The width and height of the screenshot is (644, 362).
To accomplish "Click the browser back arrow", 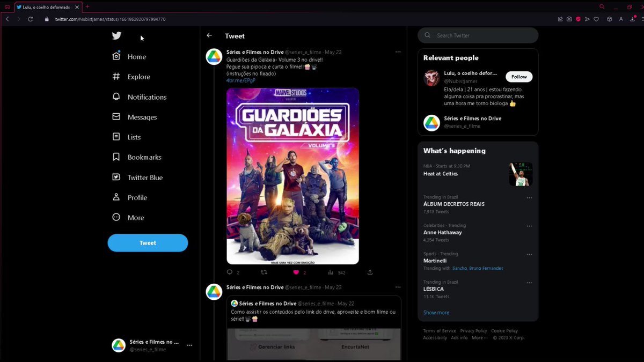I will (x=8, y=19).
